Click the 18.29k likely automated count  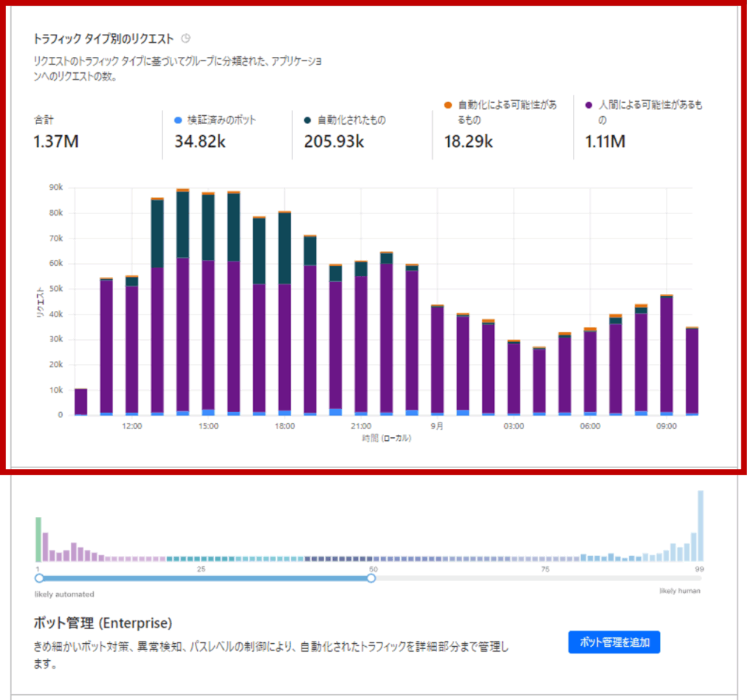point(468,142)
